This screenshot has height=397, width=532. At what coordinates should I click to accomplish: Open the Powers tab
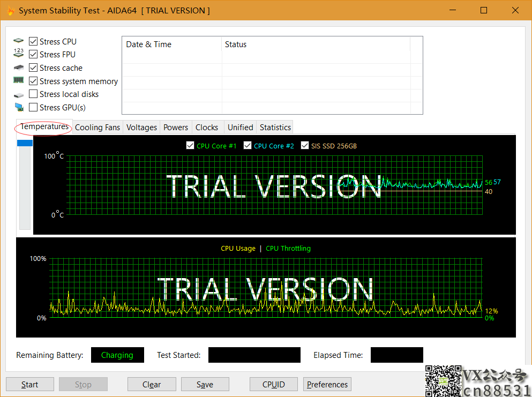pos(176,128)
